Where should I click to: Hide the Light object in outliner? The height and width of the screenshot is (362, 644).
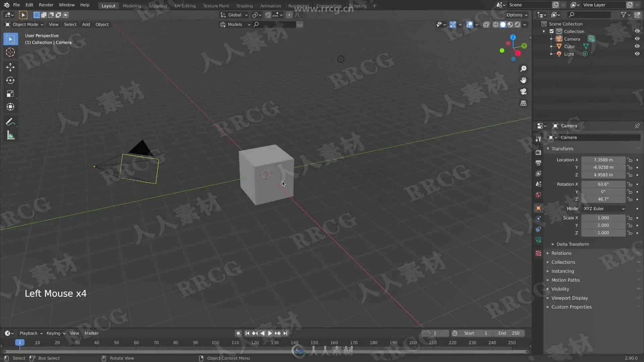coord(637,54)
